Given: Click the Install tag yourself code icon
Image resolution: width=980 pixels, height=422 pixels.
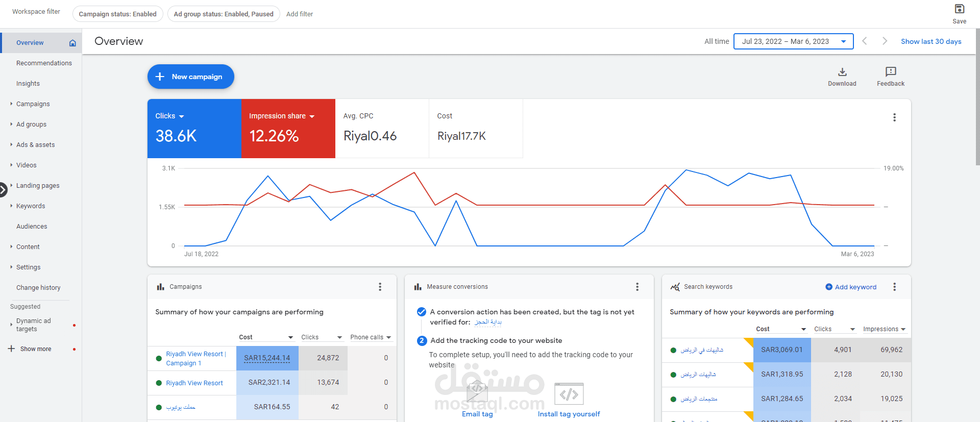Looking at the screenshot, I should coord(569,394).
